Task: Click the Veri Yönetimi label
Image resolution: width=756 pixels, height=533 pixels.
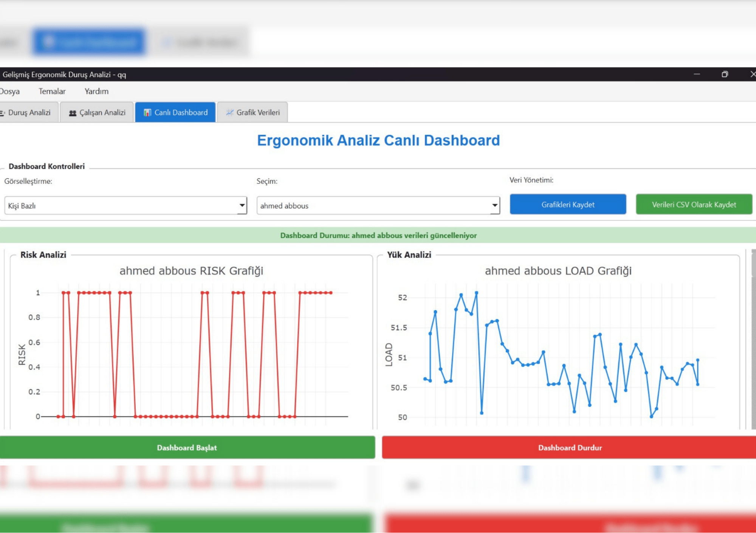Action: point(531,180)
